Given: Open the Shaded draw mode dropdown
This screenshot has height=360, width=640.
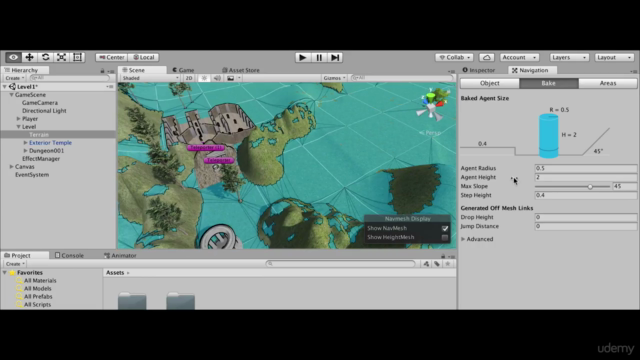Looking at the screenshot, I should [x=150, y=78].
